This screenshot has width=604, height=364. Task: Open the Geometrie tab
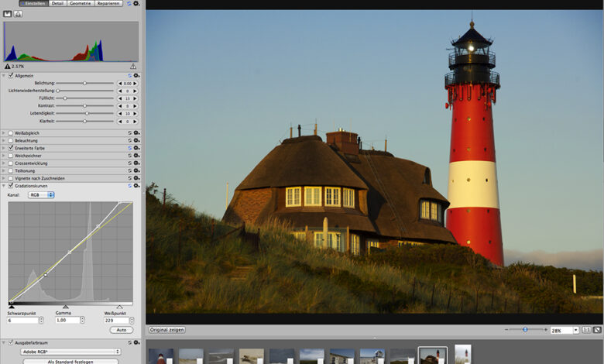(x=80, y=4)
